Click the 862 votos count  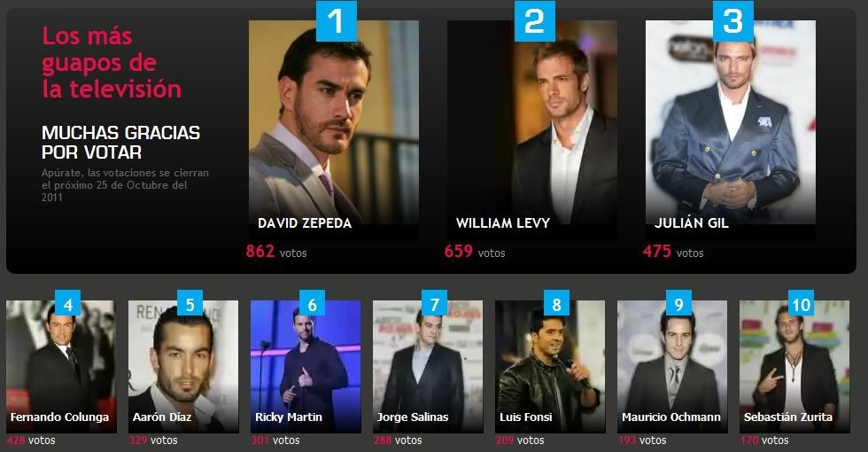[x=276, y=252]
